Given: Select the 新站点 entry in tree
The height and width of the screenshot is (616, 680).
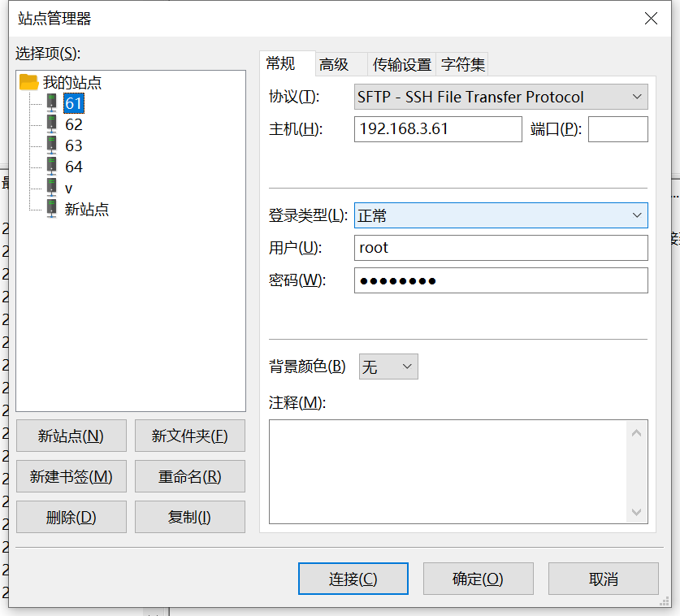Looking at the screenshot, I should (87, 210).
